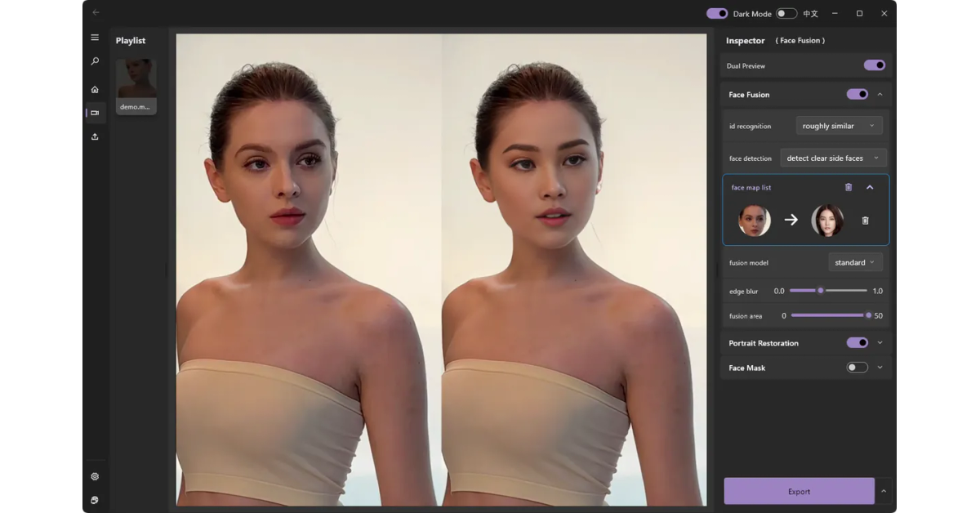Click the cube icon below settings gear
This screenshot has height=513, width=980.
tap(95, 500)
